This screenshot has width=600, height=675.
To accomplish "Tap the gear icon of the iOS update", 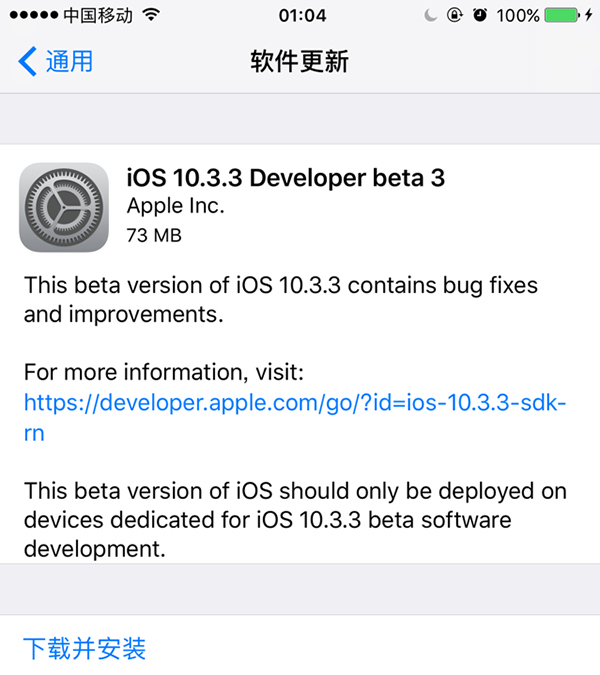I will [65, 208].
